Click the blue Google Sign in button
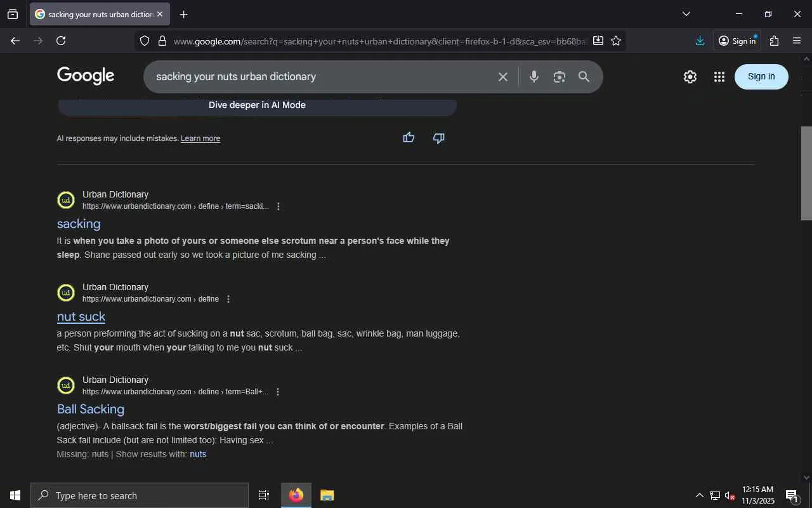The height and width of the screenshot is (508, 812). [761, 76]
